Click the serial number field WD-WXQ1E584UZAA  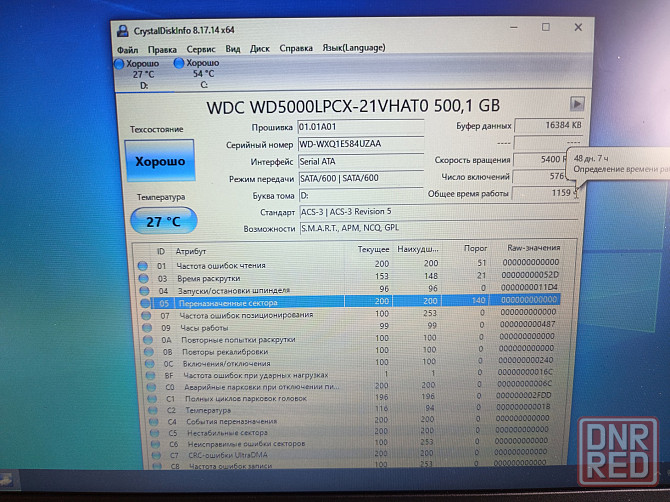[x=361, y=144]
